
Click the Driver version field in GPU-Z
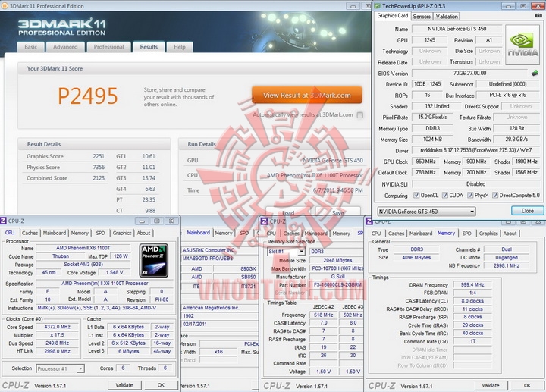pyautogui.click(x=476, y=150)
